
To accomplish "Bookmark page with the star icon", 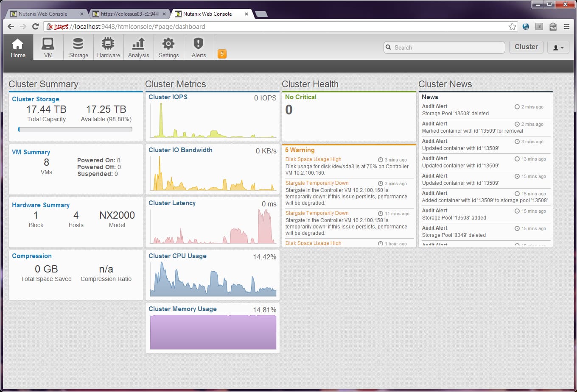I will [x=513, y=26].
